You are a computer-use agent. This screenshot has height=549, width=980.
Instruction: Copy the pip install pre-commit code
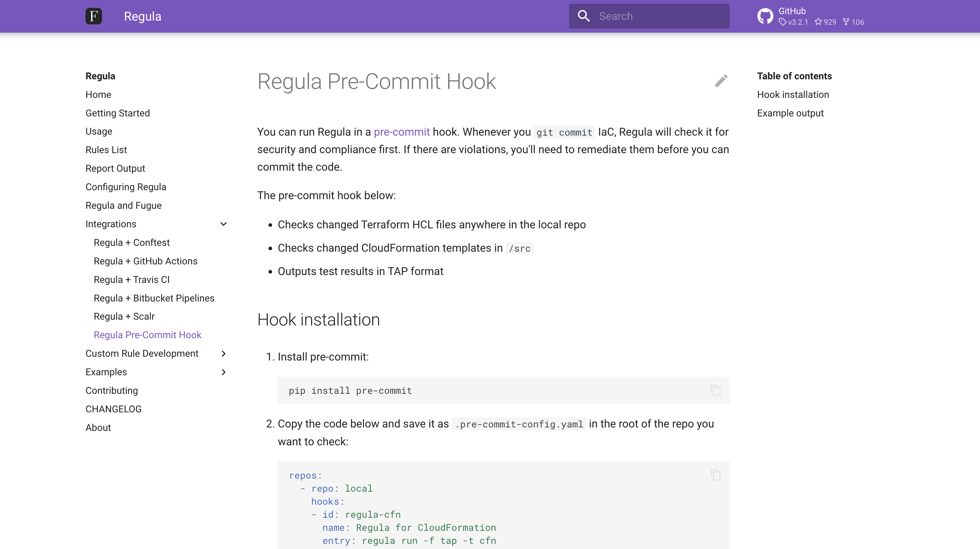[x=716, y=390]
